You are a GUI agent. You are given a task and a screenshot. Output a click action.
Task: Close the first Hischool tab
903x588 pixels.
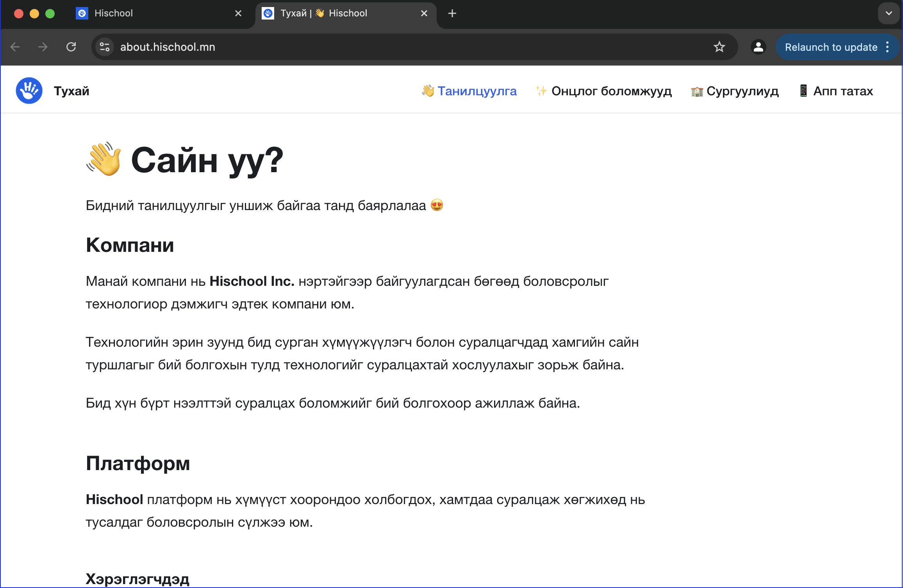click(x=238, y=14)
